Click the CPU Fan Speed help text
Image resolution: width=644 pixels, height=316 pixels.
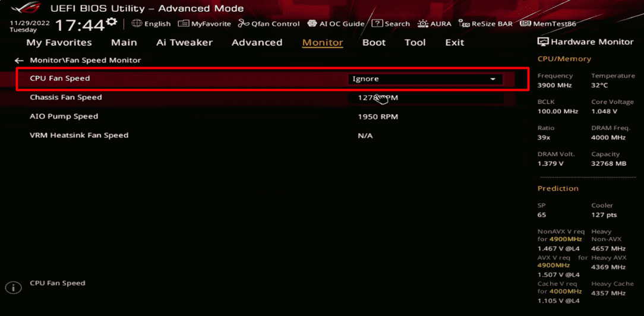[x=58, y=283]
